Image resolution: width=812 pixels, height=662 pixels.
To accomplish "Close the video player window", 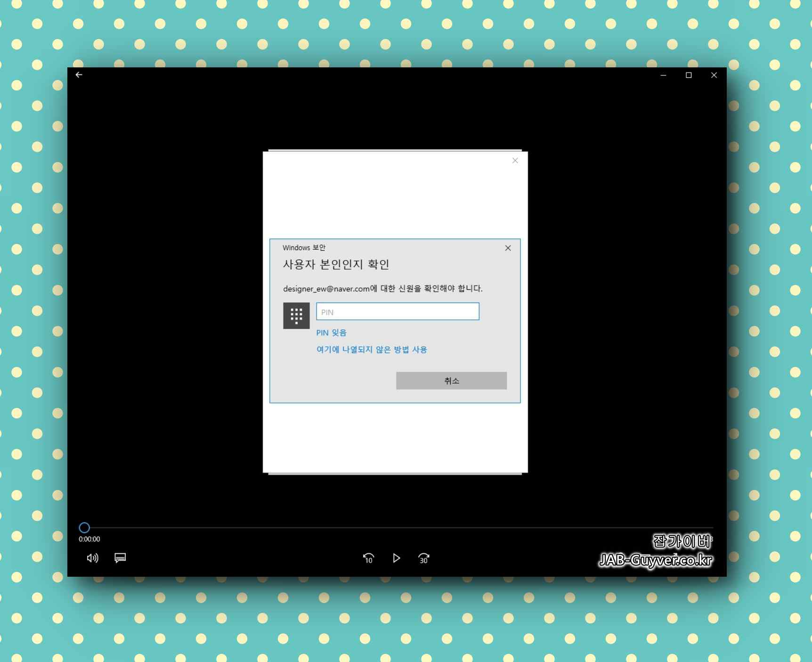I will (714, 75).
